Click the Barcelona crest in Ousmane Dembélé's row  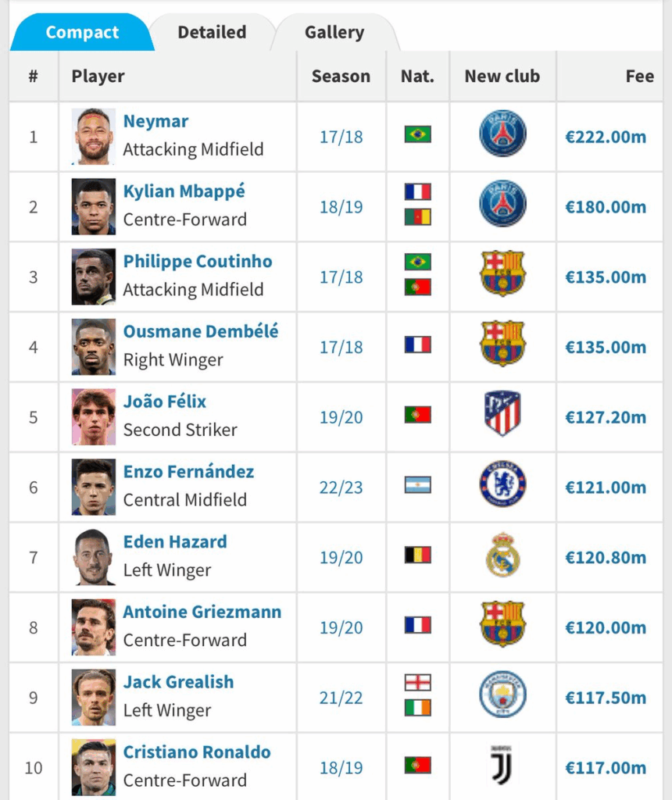502,344
